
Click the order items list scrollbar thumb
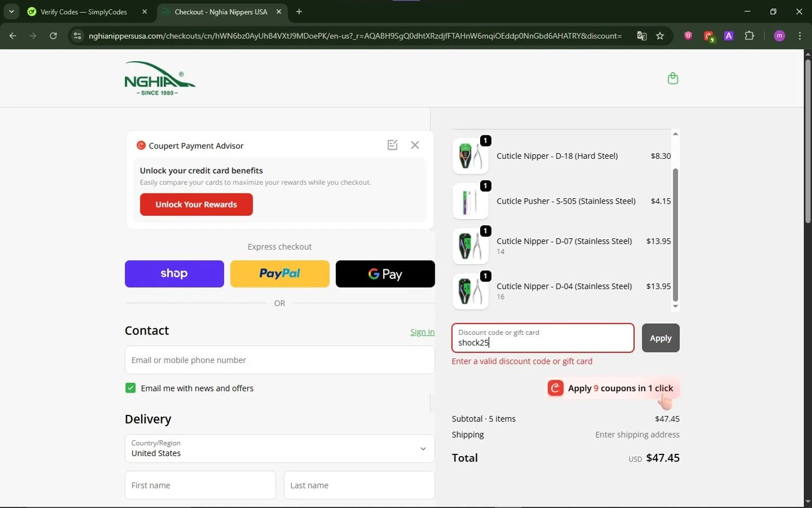[x=675, y=235]
